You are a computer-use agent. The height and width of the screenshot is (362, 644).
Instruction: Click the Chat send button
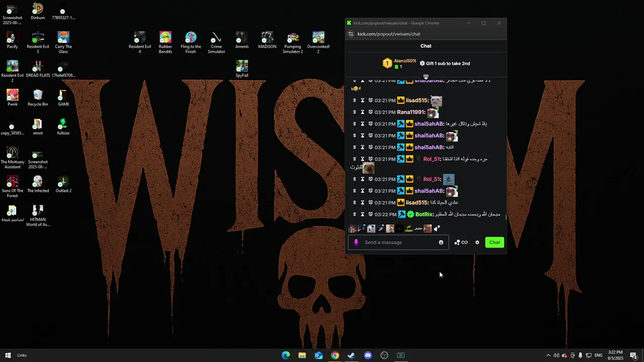pos(495,242)
